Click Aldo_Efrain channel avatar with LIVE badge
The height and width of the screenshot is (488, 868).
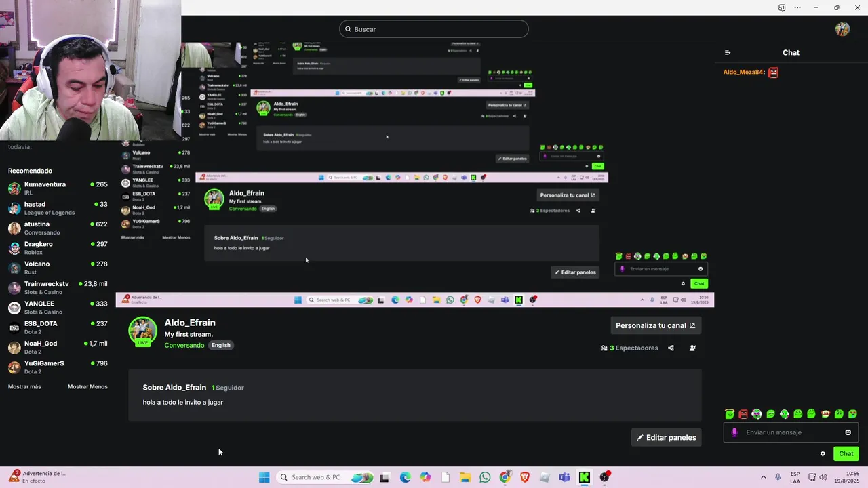[142, 331]
